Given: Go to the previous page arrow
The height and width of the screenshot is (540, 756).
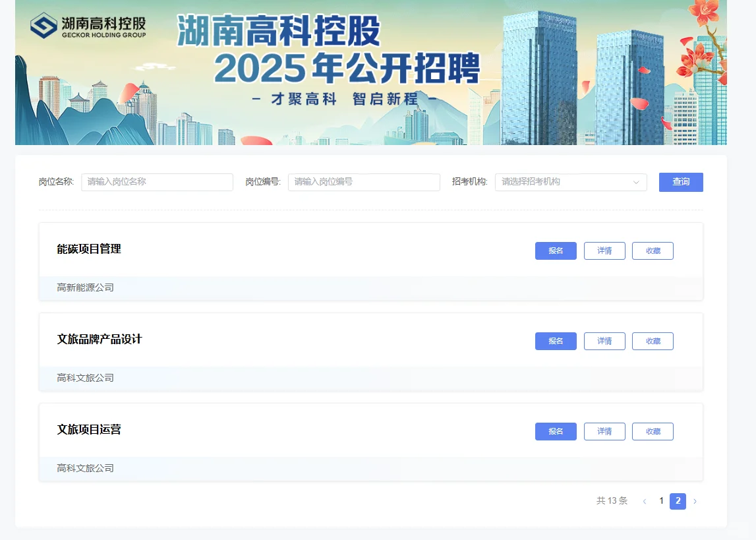Looking at the screenshot, I should coord(645,501).
